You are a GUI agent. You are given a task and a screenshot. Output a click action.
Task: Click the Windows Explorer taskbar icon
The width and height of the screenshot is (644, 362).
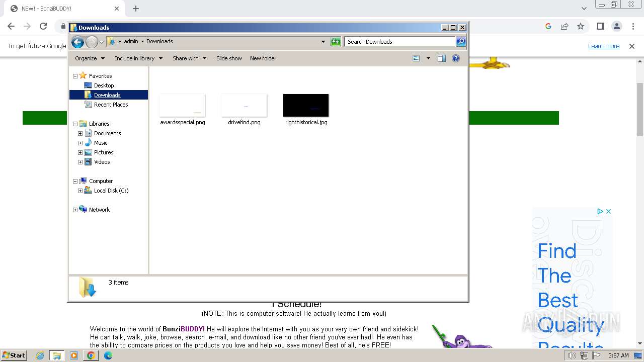(57, 355)
